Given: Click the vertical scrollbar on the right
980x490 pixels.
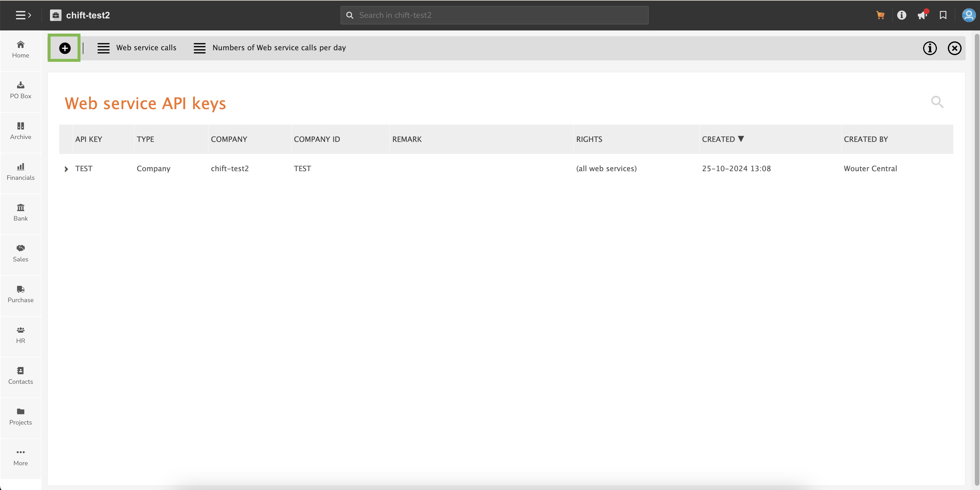Looking at the screenshot, I should [x=977, y=258].
